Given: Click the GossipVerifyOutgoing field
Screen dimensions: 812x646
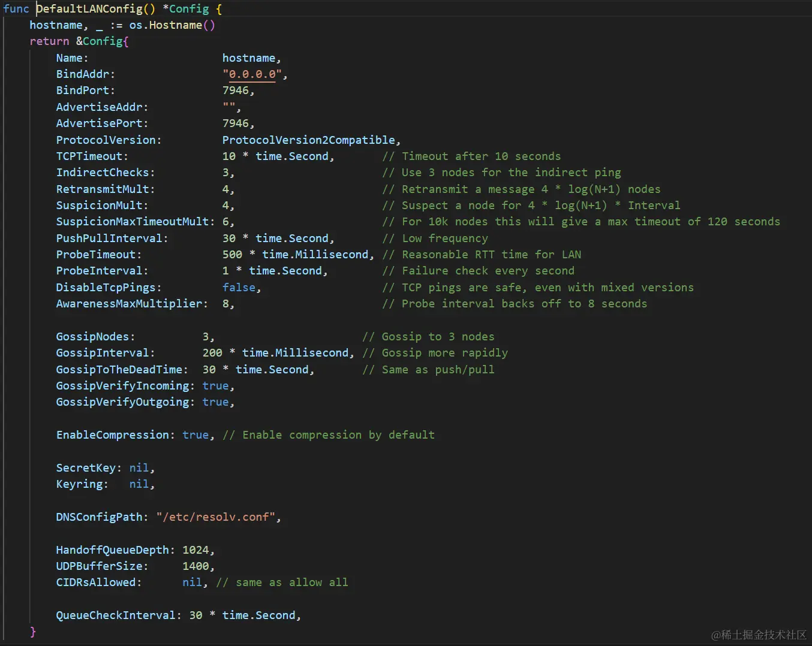Looking at the screenshot, I should pyautogui.click(x=123, y=402).
